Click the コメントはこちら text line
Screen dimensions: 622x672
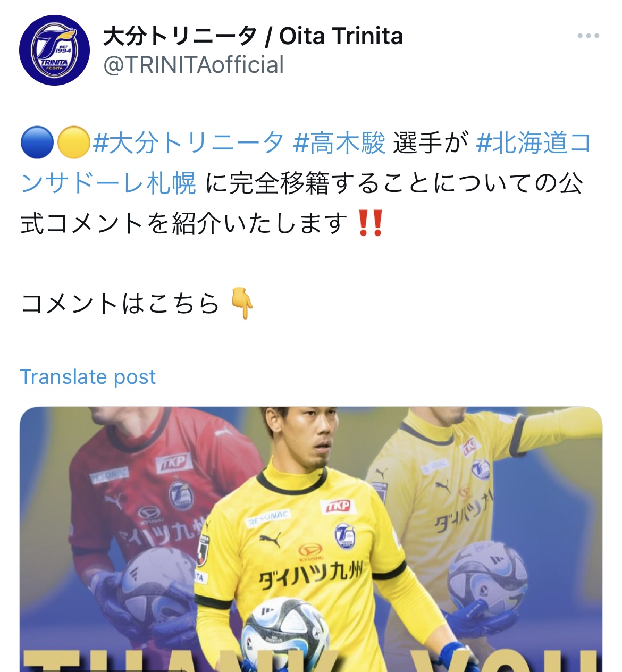click(120, 304)
